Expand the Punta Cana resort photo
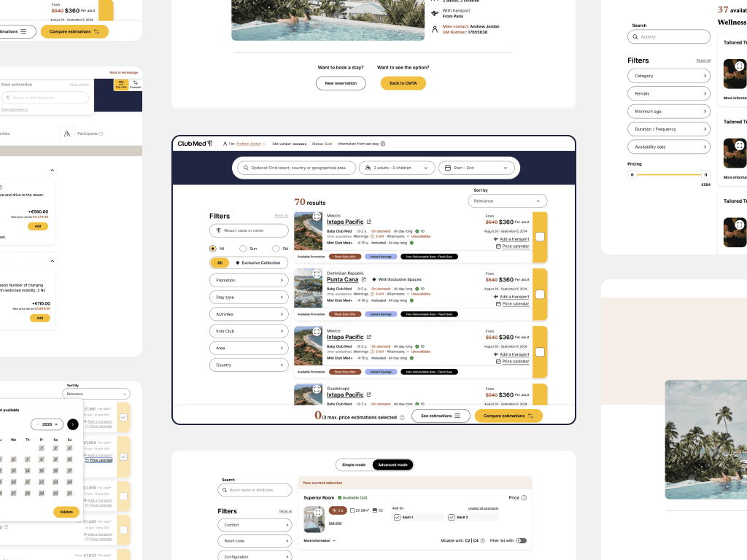The height and width of the screenshot is (560, 747). (317, 274)
